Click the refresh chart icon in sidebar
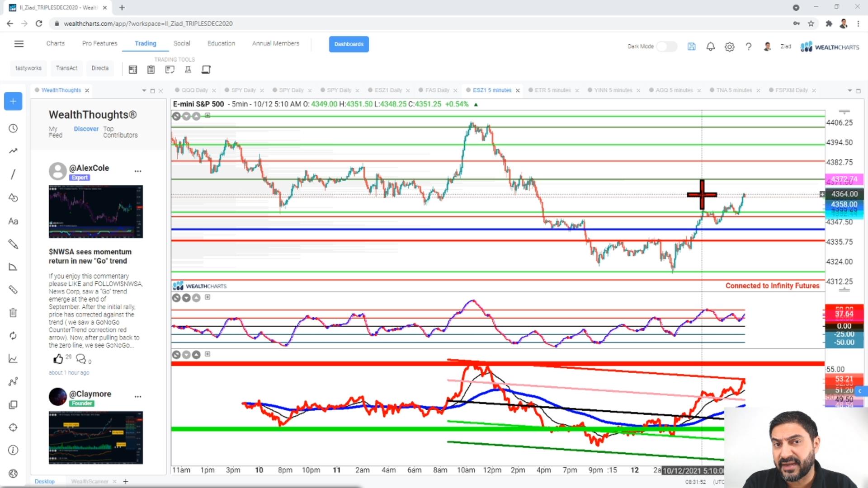 coord(13,336)
